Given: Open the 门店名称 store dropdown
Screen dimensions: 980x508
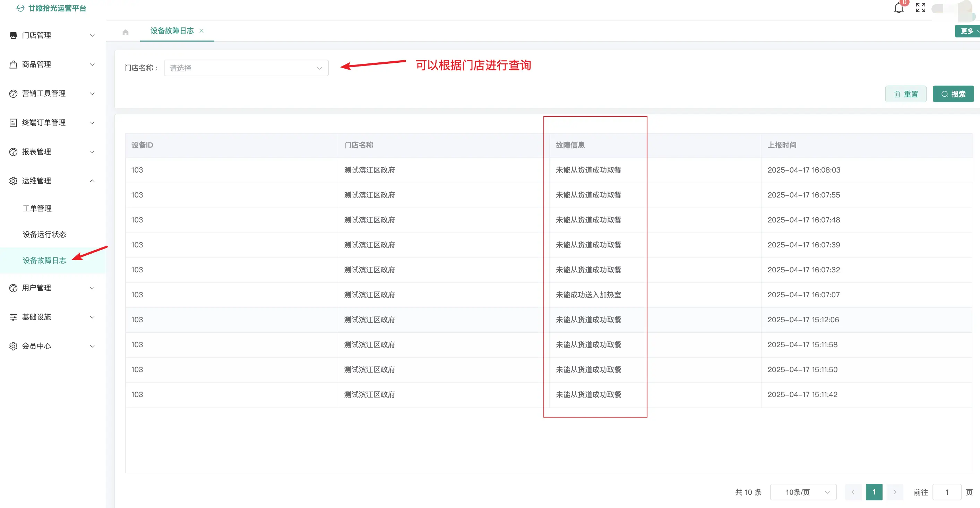Looking at the screenshot, I should click(246, 68).
